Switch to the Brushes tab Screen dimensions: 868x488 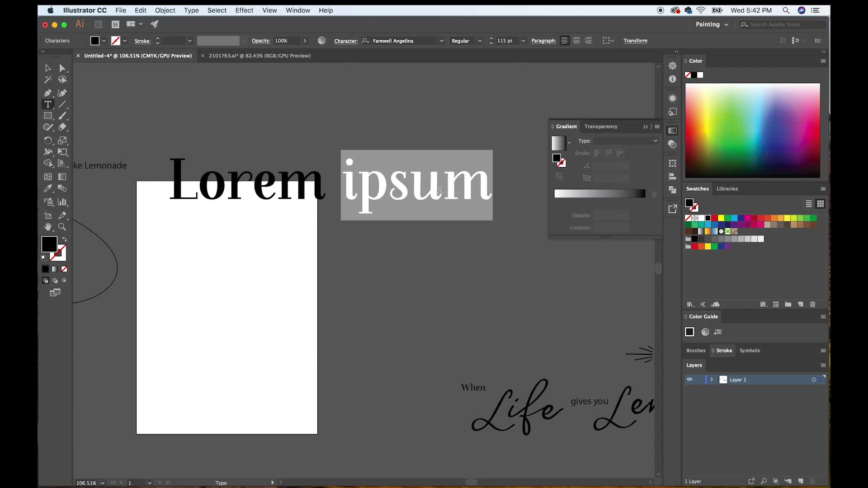click(x=696, y=351)
